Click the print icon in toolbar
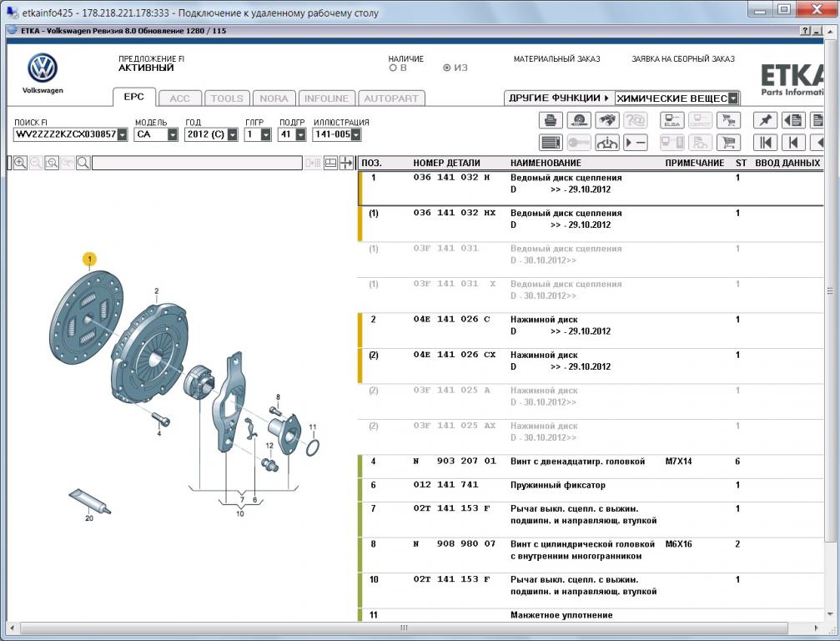 point(551,120)
